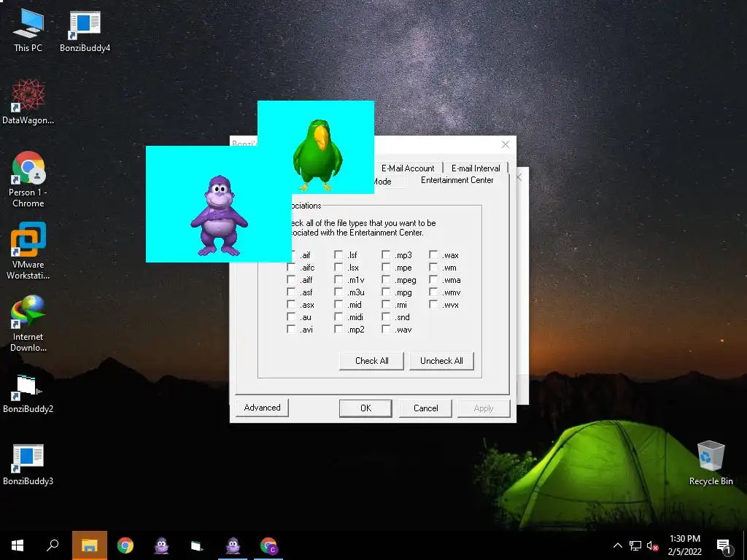The height and width of the screenshot is (560, 747).
Task: Click the purple Bonzi gorilla character
Action: pyautogui.click(x=219, y=215)
